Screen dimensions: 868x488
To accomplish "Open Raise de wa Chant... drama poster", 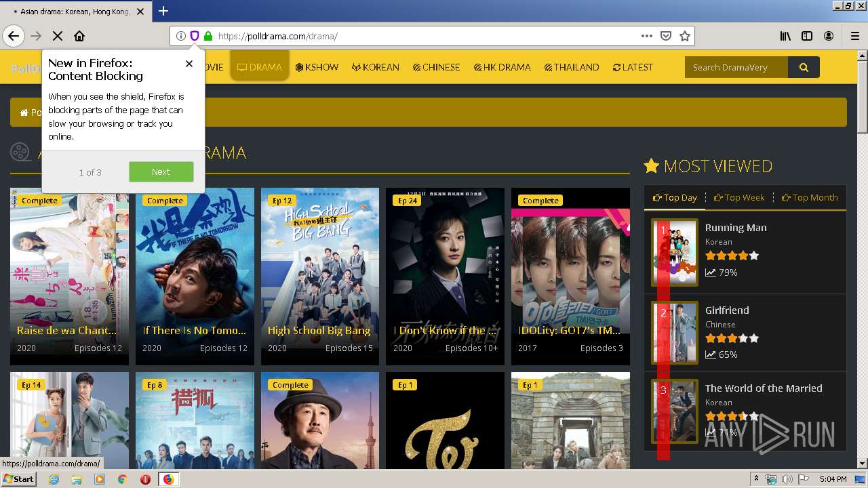I will (x=69, y=277).
